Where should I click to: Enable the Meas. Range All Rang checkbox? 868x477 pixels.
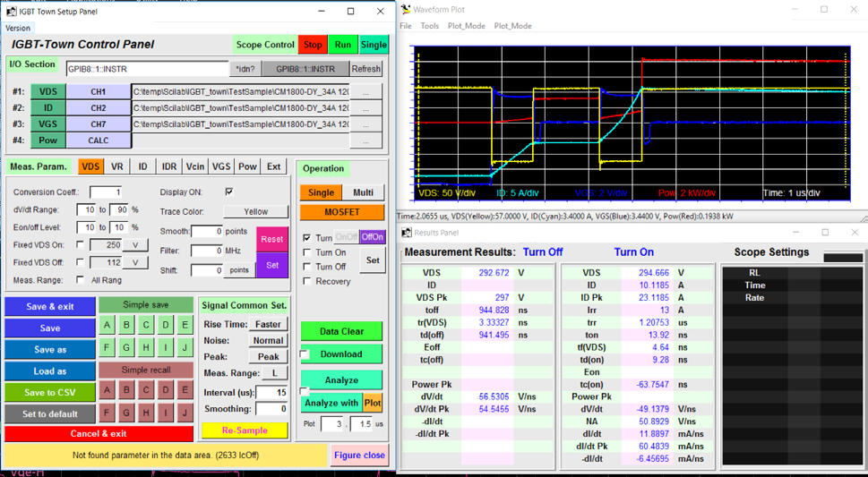81,280
